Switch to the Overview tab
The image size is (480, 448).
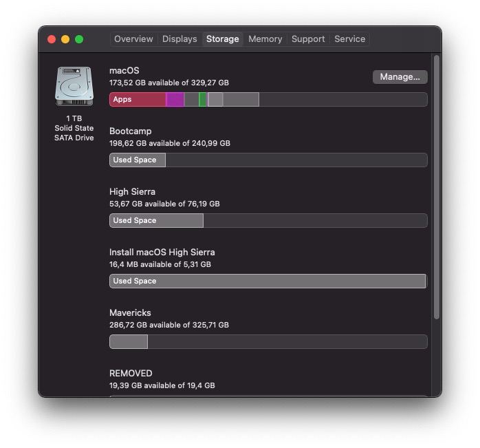pos(133,39)
